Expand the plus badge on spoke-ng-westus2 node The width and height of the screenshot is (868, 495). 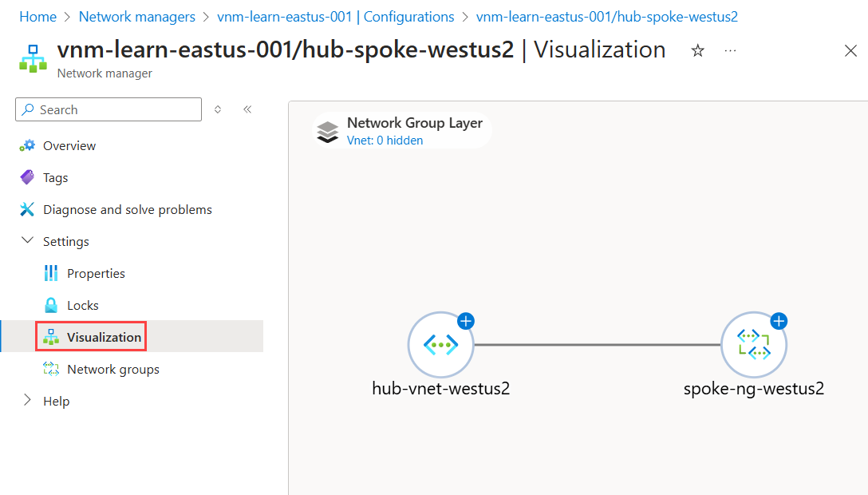click(779, 321)
